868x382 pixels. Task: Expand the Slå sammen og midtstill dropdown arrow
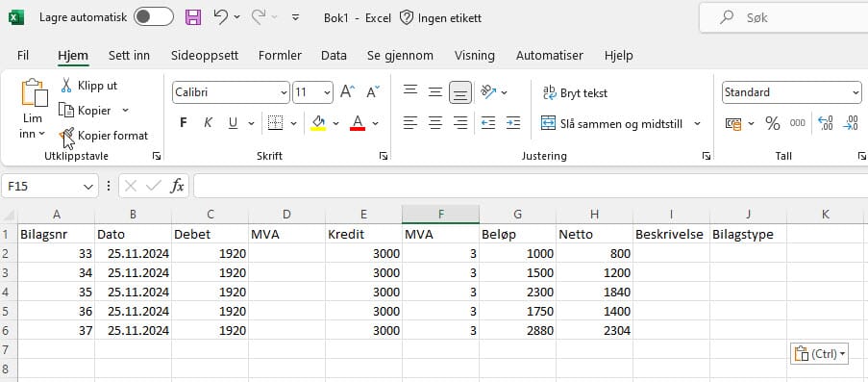(697, 123)
